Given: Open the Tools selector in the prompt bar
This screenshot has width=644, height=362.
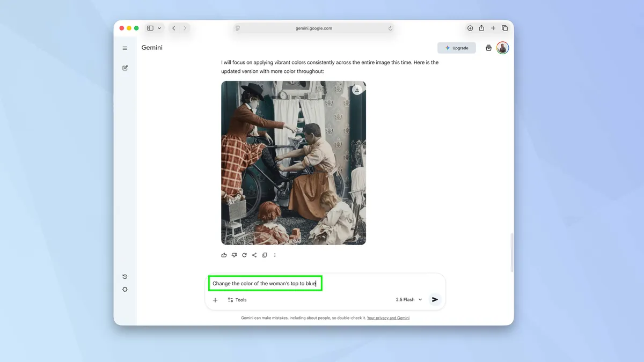Looking at the screenshot, I should coord(237,300).
